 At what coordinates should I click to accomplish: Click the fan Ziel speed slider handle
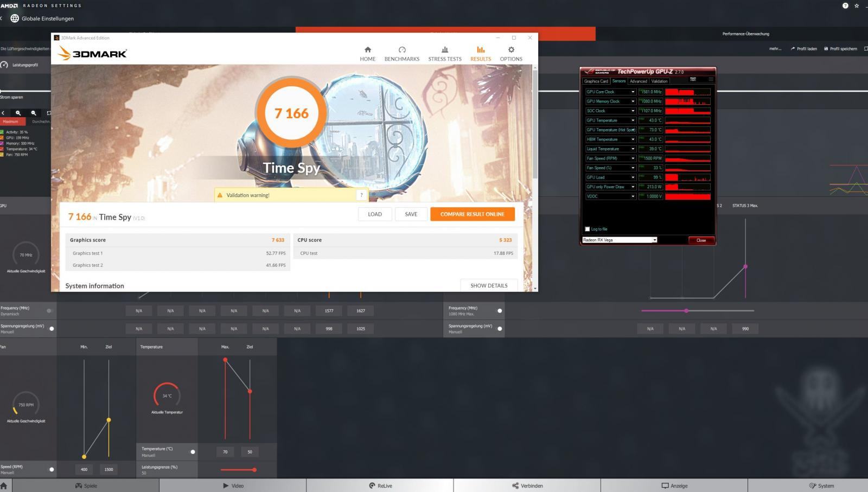(x=109, y=420)
